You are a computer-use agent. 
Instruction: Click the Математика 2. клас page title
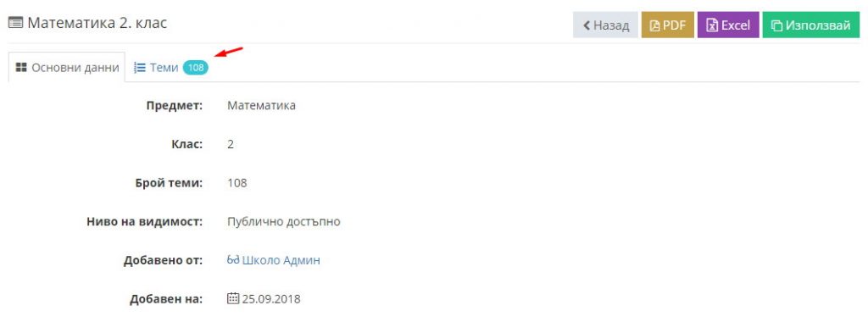point(97,23)
